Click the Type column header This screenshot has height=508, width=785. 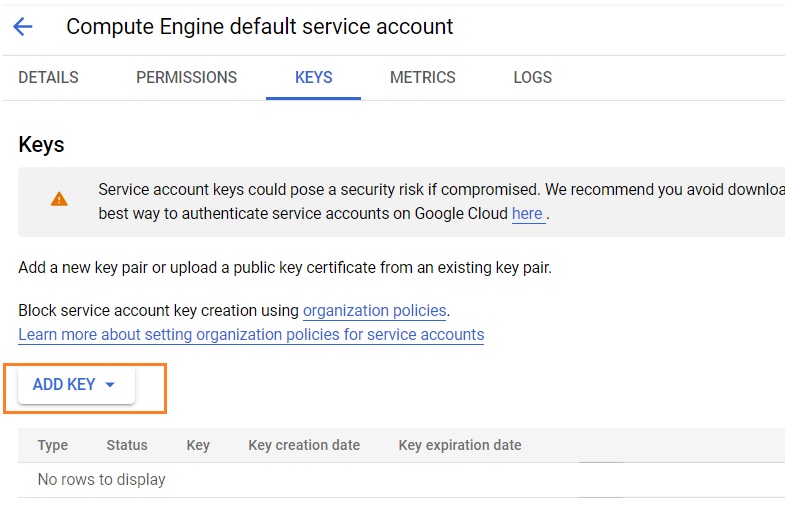53,445
